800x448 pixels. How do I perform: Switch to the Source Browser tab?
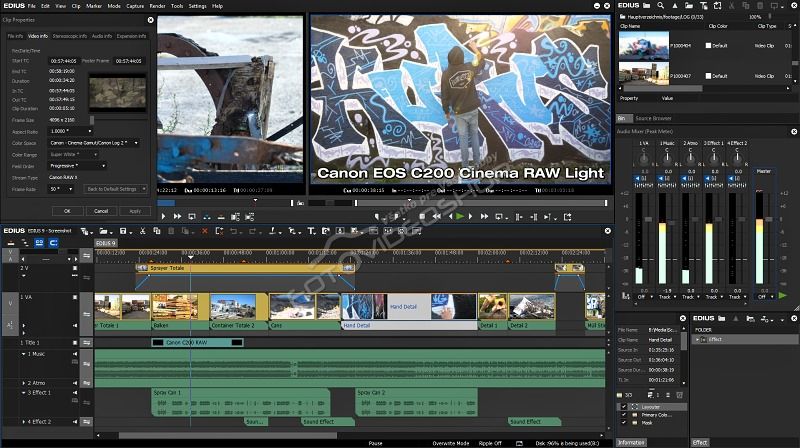point(654,118)
